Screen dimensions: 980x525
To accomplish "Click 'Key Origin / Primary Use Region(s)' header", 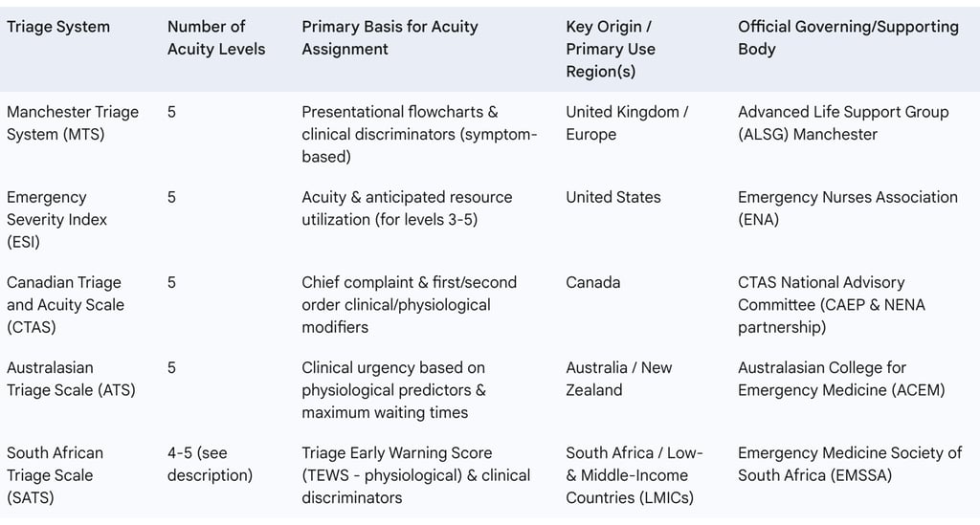I will click(609, 49).
